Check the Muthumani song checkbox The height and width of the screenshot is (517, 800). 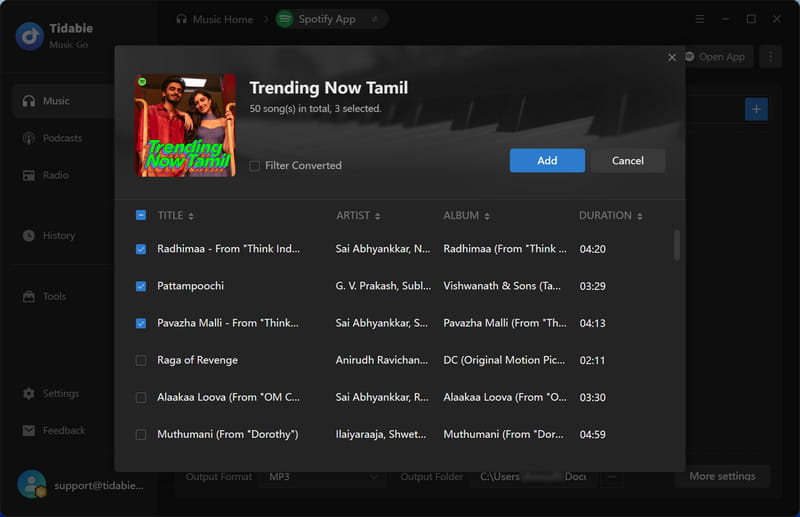tap(141, 435)
